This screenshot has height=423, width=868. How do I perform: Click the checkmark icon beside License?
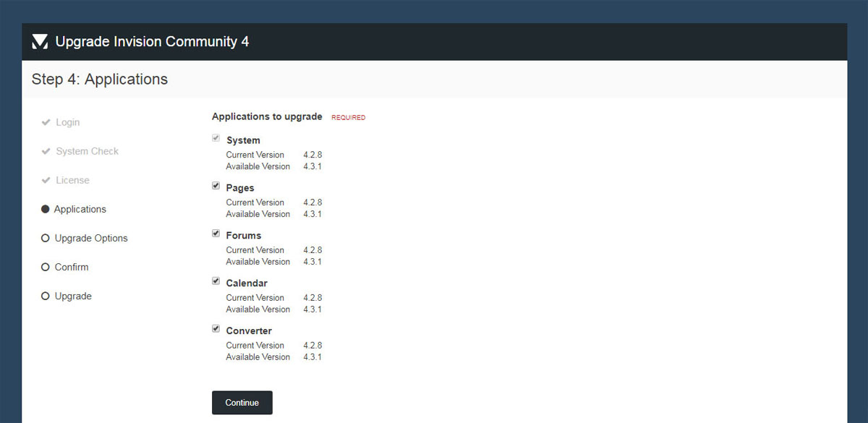click(46, 180)
